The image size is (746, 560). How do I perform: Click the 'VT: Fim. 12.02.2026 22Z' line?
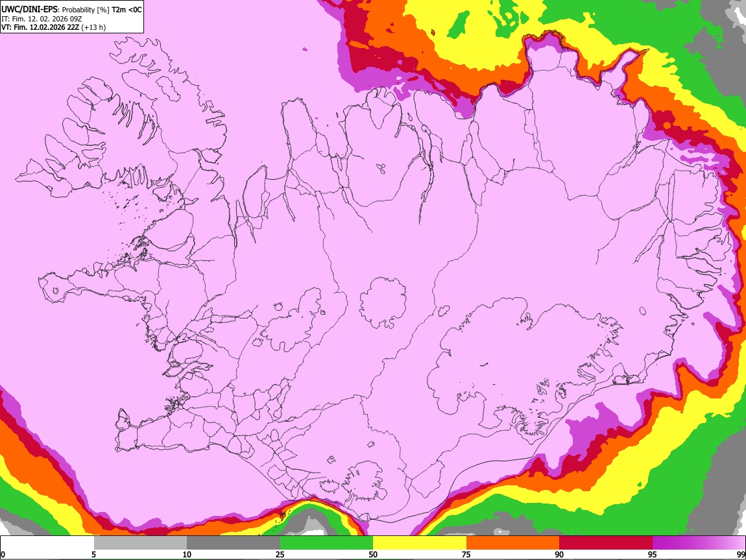[40, 28]
